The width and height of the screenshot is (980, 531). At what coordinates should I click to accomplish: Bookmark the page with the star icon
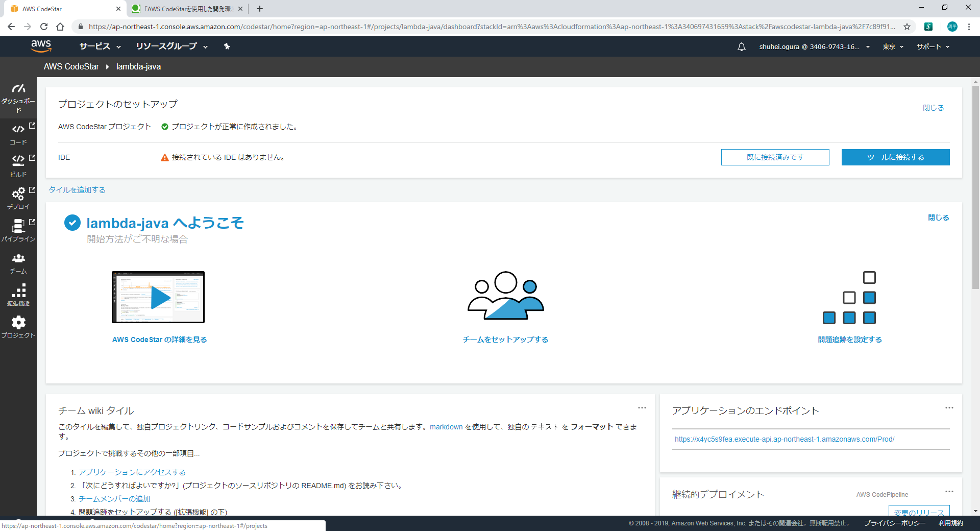907,27
